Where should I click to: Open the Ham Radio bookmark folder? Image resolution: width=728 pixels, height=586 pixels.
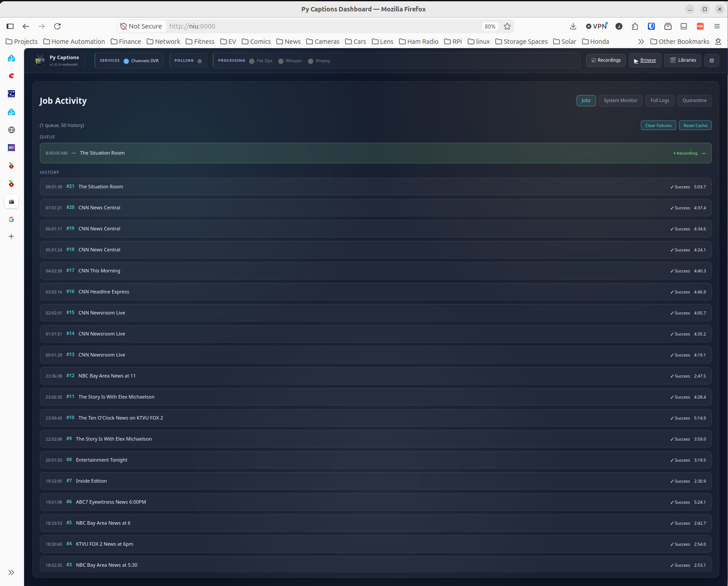pyautogui.click(x=418, y=42)
